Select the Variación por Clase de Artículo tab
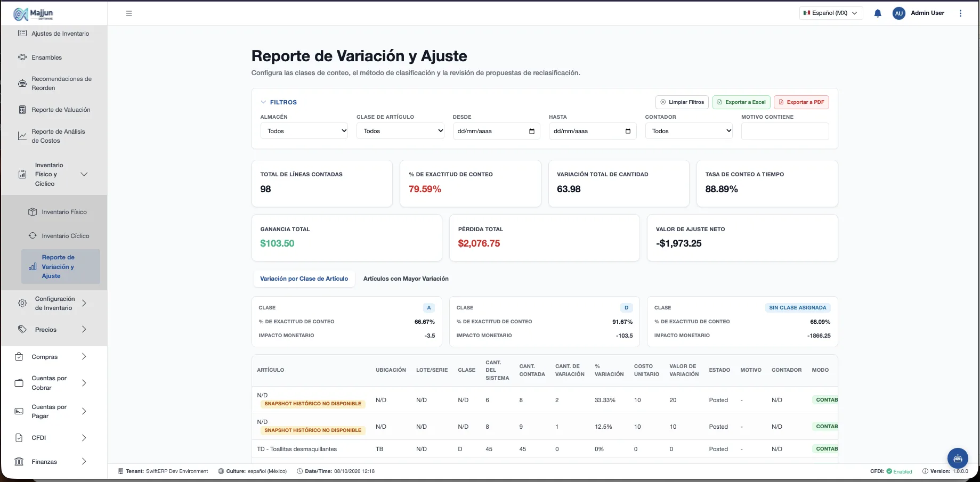Screen dimensions: 980x482 304,279
